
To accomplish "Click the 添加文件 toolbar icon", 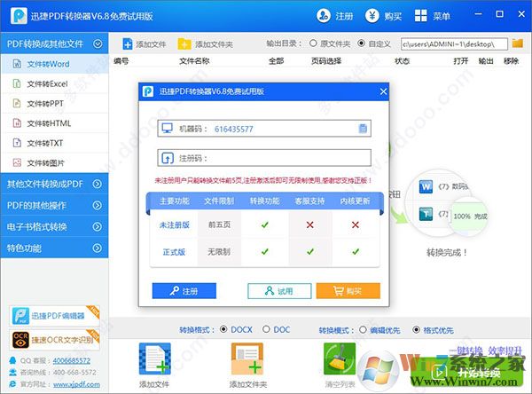I will point(128,44).
